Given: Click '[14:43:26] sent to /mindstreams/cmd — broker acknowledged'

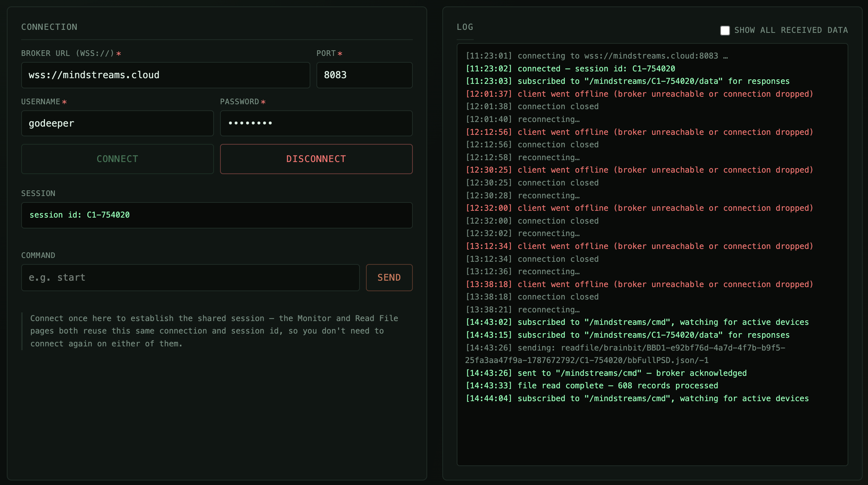Looking at the screenshot, I should coord(606,373).
